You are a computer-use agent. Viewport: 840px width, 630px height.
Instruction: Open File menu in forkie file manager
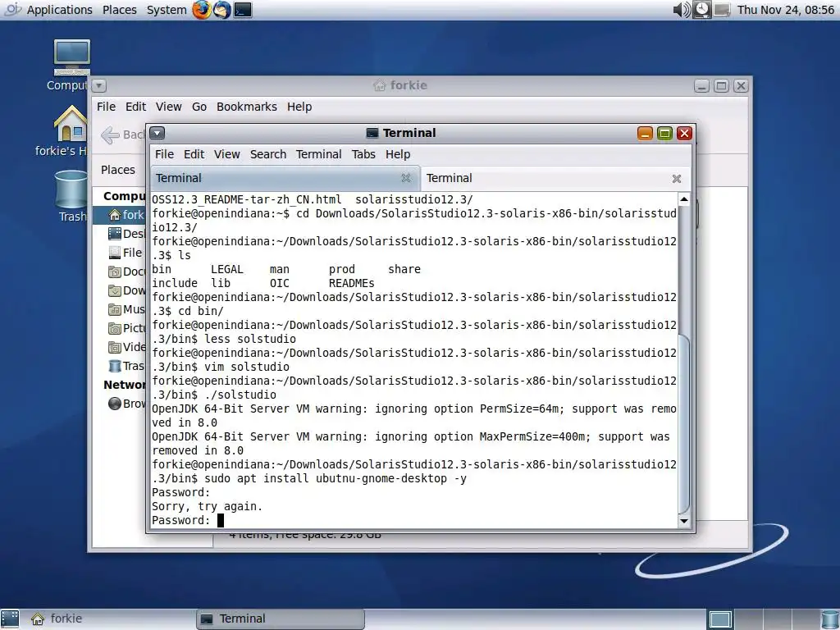click(x=106, y=107)
